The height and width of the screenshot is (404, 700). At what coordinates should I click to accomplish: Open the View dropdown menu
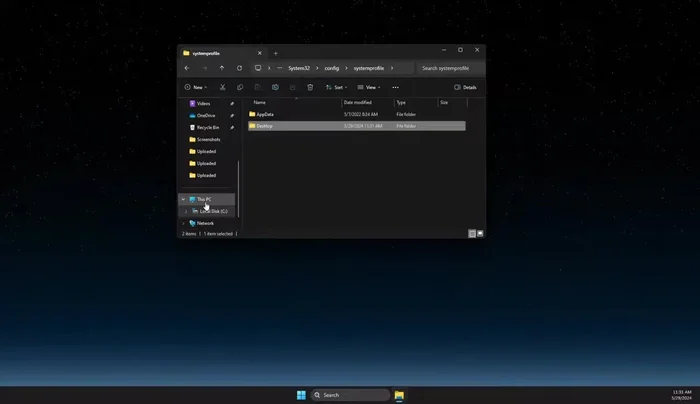pyautogui.click(x=369, y=87)
